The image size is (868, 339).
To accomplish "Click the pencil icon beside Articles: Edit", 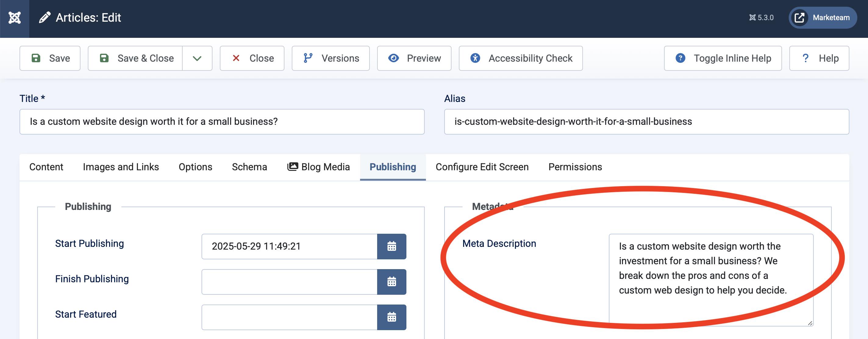I will click(x=45, y=17).
